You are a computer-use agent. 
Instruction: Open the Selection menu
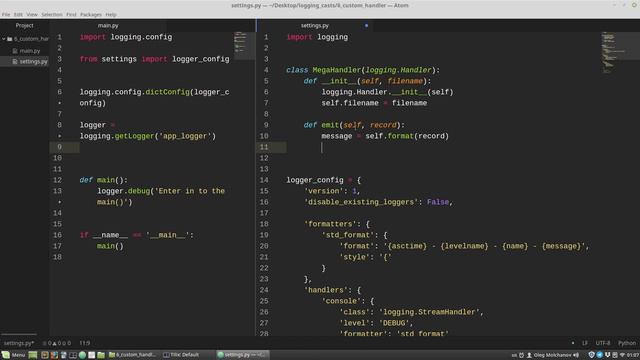(x=52, y=14)
